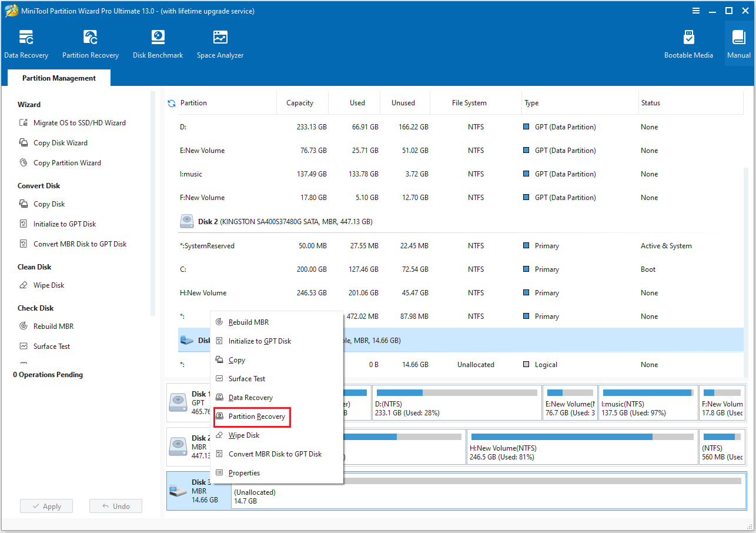Click the 560 MB (NTFS) block on Disk 2
The image size is (756, 533).
tap(721, 447)
